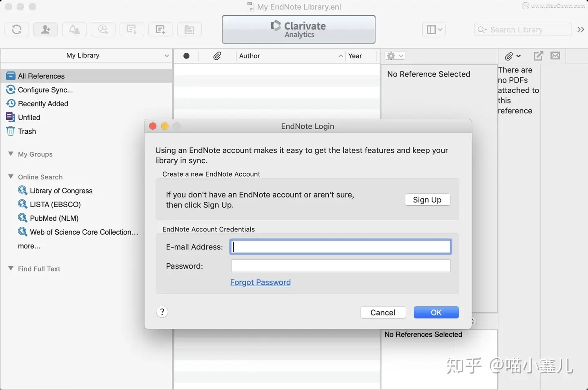Open the Forgot Password link

tap(260, 282)
